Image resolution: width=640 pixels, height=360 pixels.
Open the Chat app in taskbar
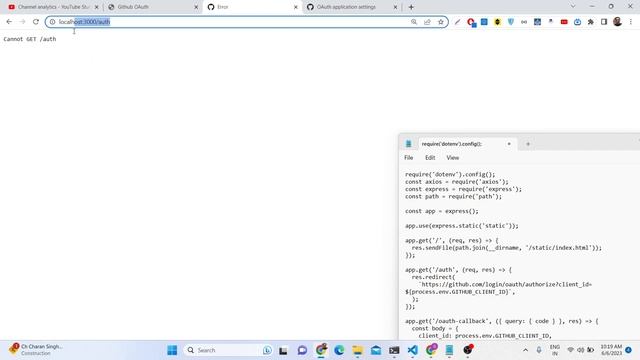tap(302, 350)
